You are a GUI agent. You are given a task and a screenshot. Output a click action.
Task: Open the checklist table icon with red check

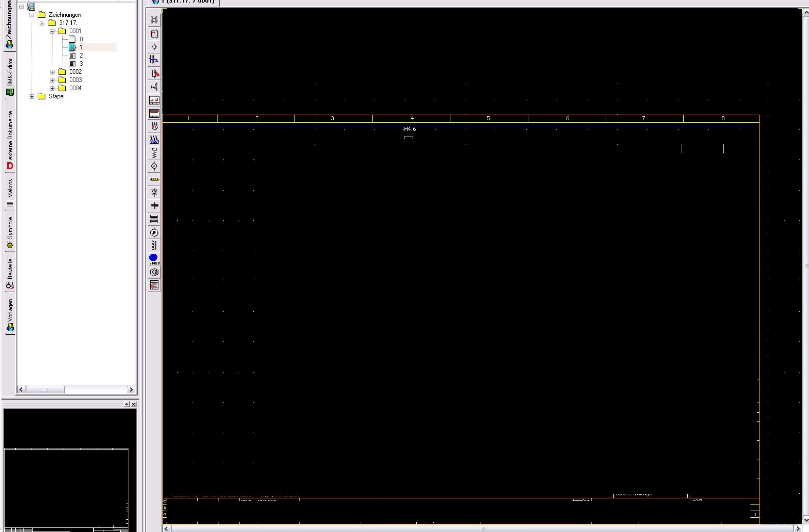[x=154, y=285]
